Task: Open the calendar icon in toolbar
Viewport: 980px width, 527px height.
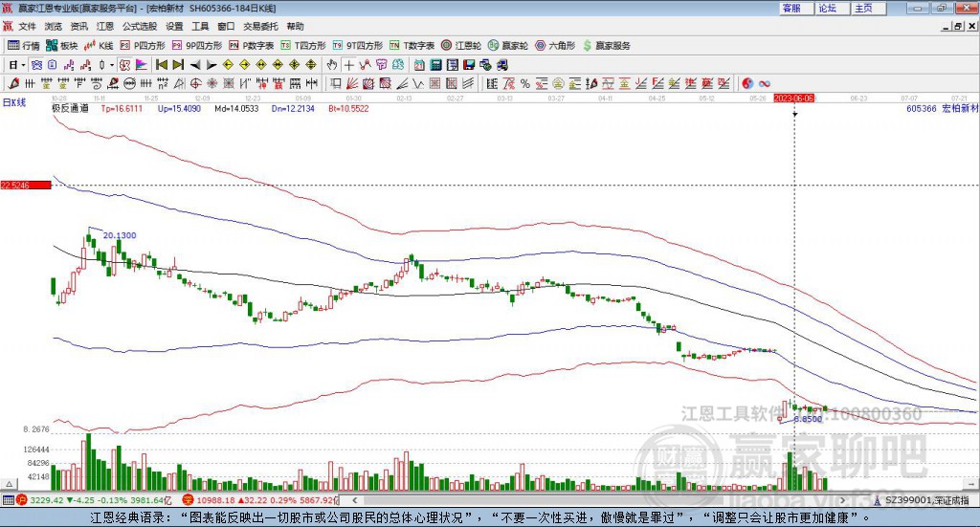Action: pos(419,64)
